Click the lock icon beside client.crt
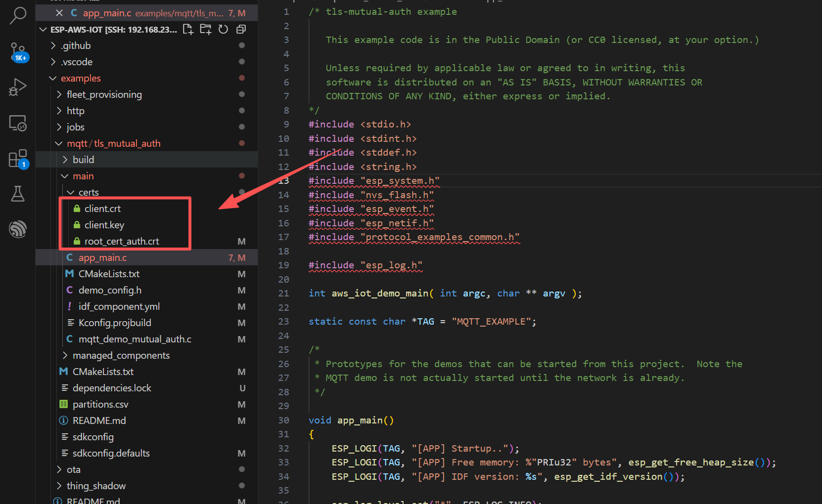The width and height of the screenshot is (822, 504). (x=77, y=209)
